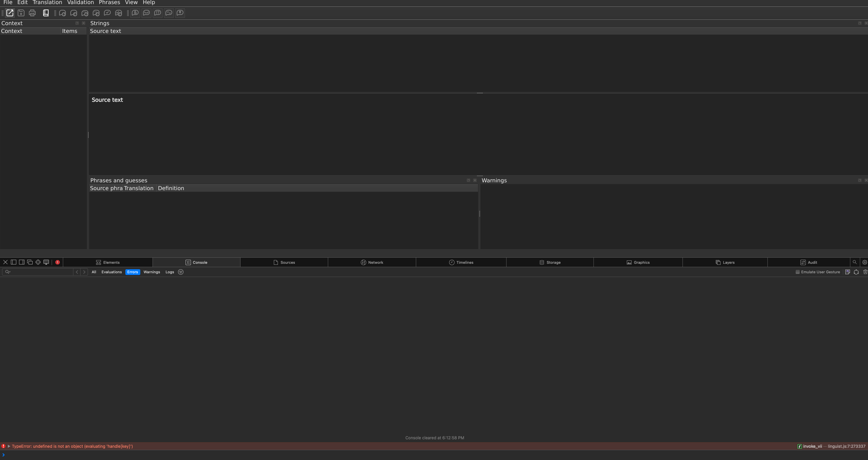Mark item as done (check bubble)
The image size is (868, 460).
(x=107, y=13)
